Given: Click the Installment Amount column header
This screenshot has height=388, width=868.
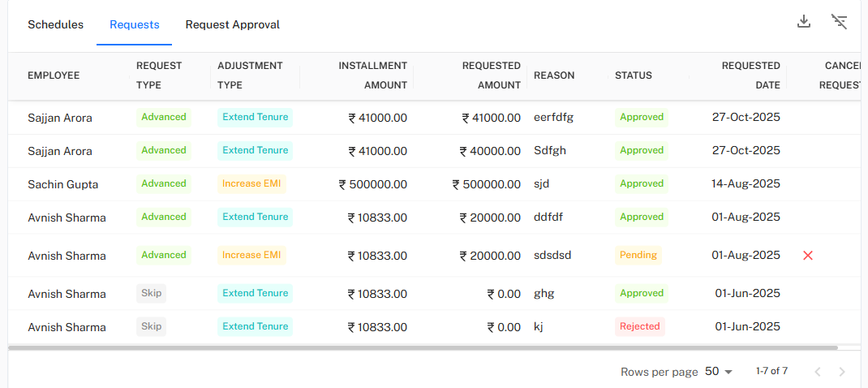Looking at the screenshot, I should [372, 75].
